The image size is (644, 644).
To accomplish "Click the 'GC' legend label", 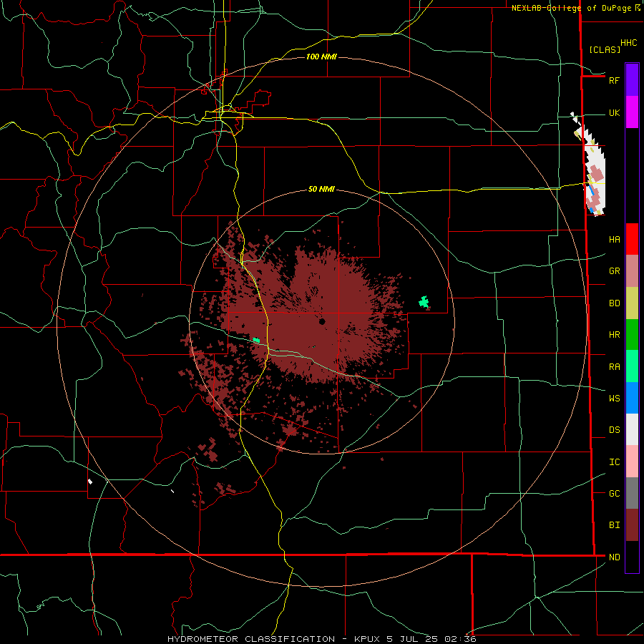I will click(x=615, y=494).
